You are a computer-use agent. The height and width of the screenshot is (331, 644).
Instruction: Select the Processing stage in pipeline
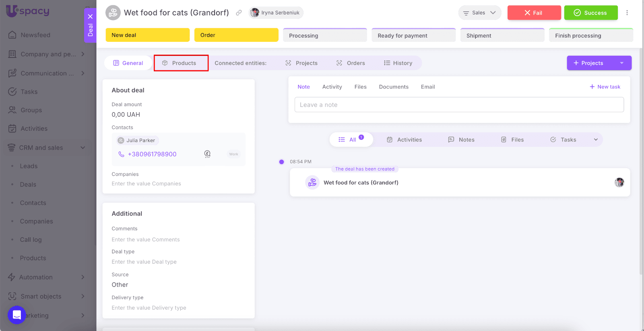[x=325, y=35]
